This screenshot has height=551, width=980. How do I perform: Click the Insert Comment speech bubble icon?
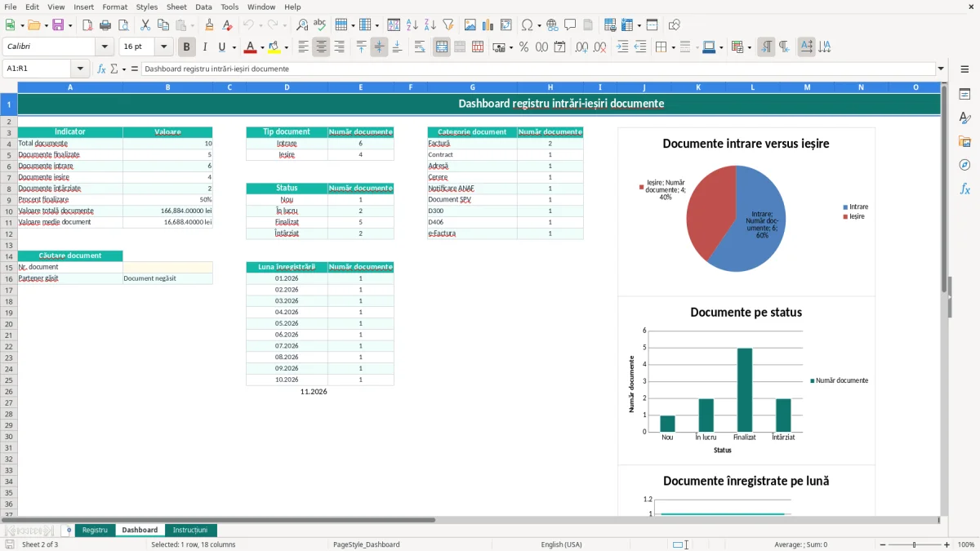pos(570,25)
